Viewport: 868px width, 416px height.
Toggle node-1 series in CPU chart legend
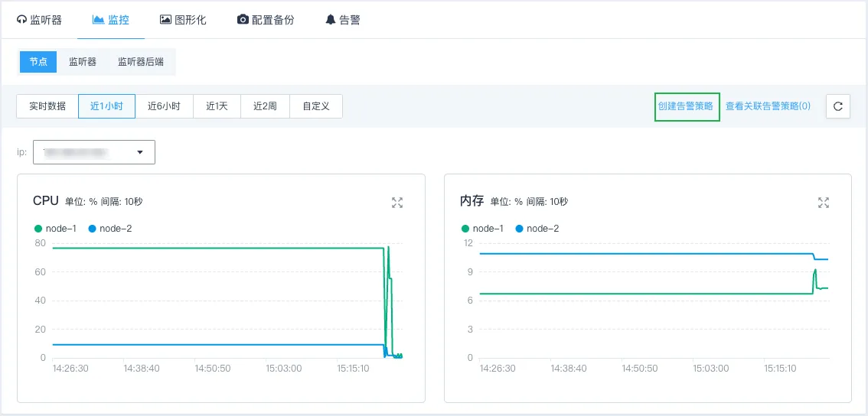pyautogui.click(x=55, y=229)
